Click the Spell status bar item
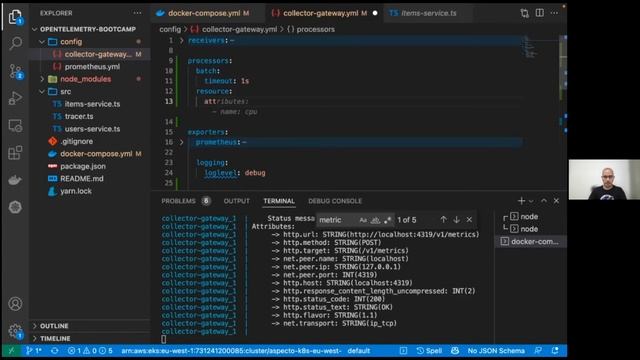The height and width of the screenshot is (360, 640). [x=429, y=351]
